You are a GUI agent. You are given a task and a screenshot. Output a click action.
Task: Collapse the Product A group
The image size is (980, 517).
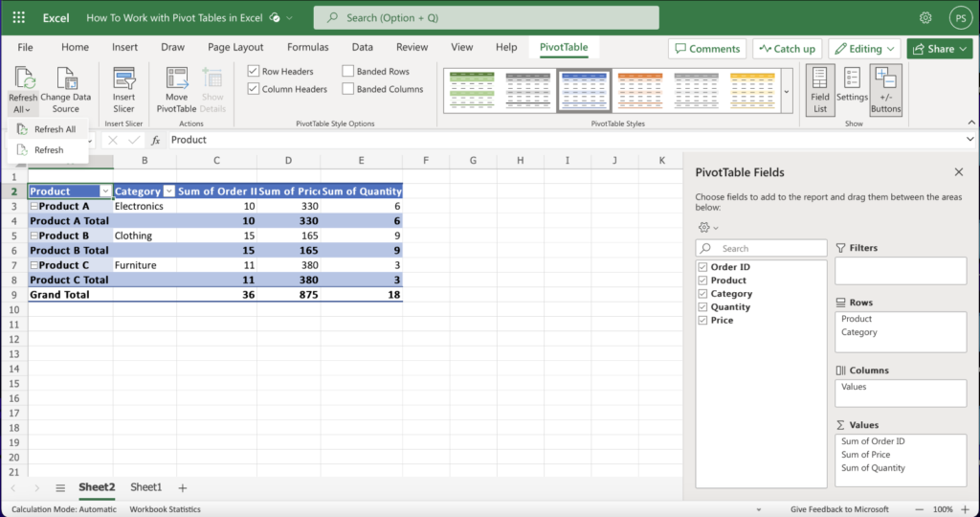click(34, 206)
